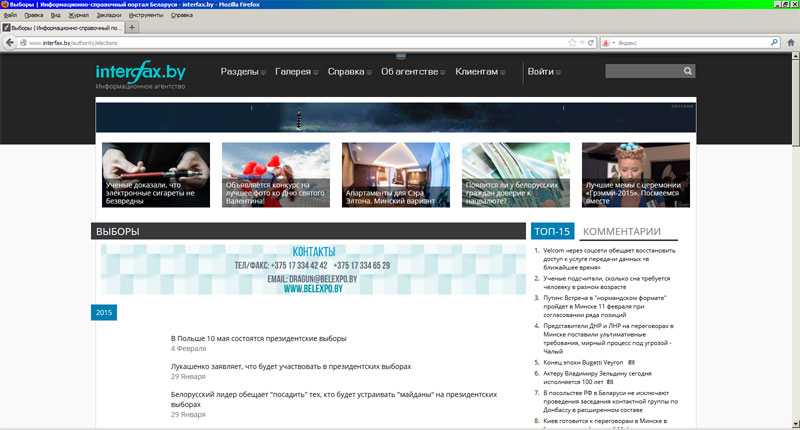Image resolution: width=800 pixels, height=430 pixels.
Task: Click the bookmark star in address bar
Action: (x=571, y=43)
